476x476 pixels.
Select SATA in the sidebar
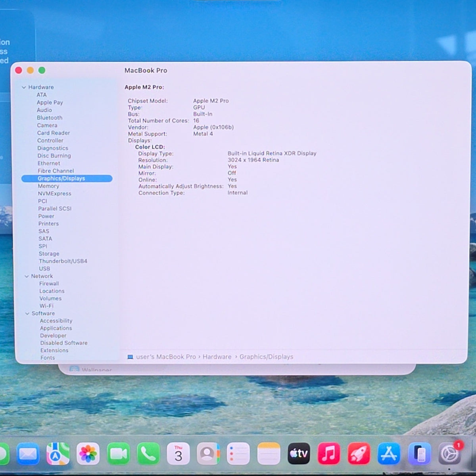(45, 239)
